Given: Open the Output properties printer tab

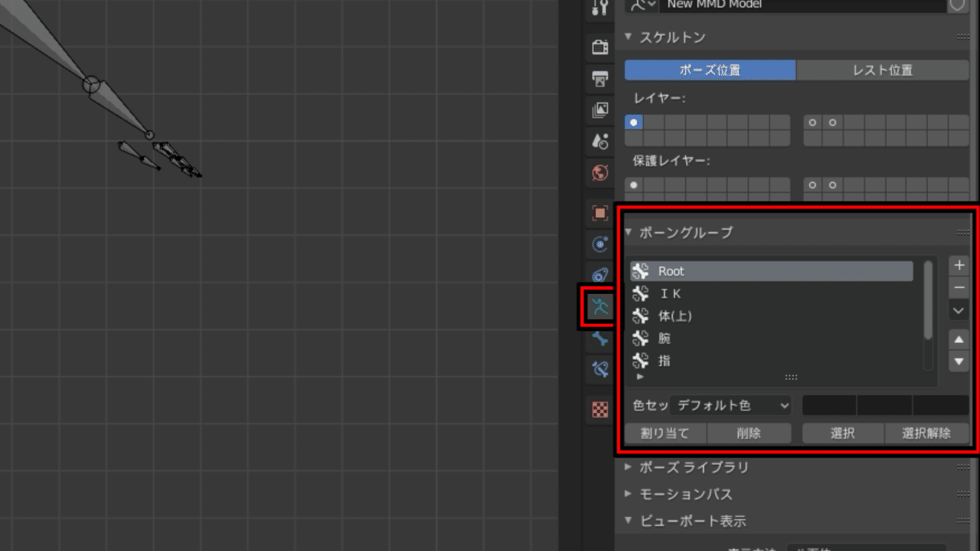Looking at the screenshot, I should 600,79.
